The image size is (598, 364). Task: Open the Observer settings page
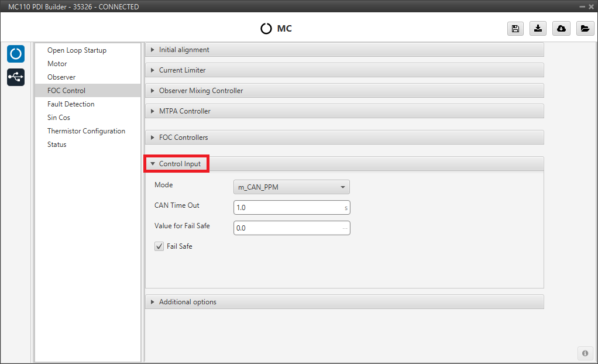click(61, 77)
